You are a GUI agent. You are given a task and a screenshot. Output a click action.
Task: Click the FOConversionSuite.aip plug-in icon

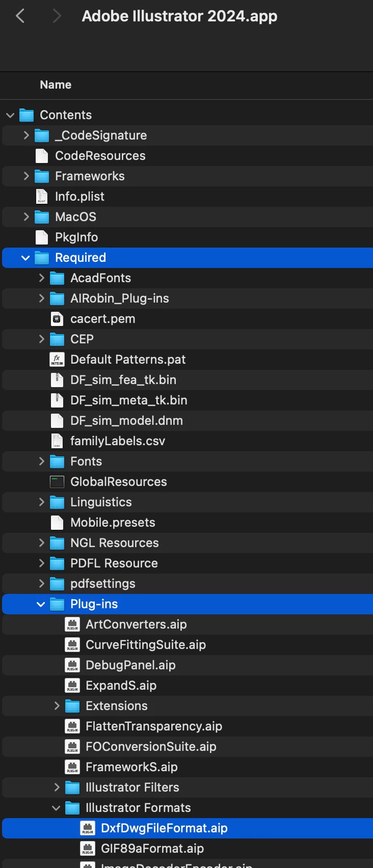(72, 747)
